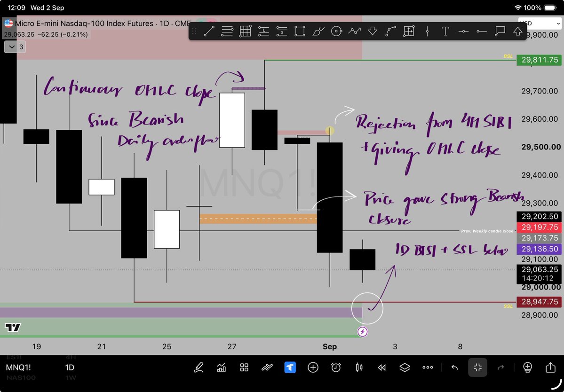Click the TradingView logo
Image resolution: width=564 pixels, height=392 pixels.
(13, 327)
